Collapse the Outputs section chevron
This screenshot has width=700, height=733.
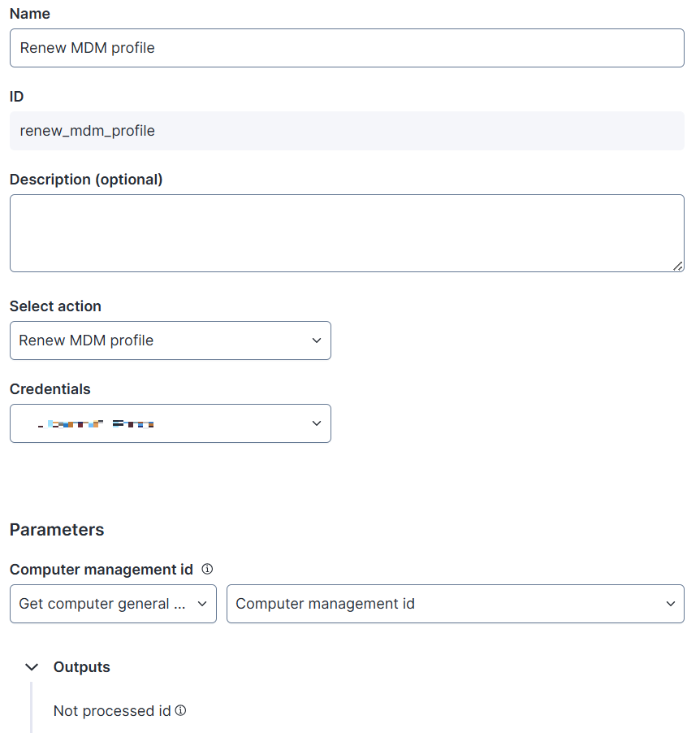click(32, 667)
